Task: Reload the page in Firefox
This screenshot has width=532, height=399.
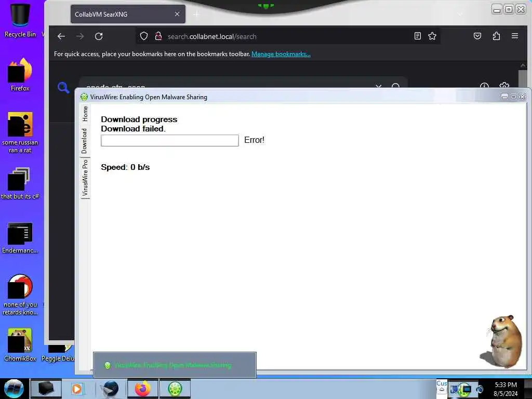Action: 99,36
